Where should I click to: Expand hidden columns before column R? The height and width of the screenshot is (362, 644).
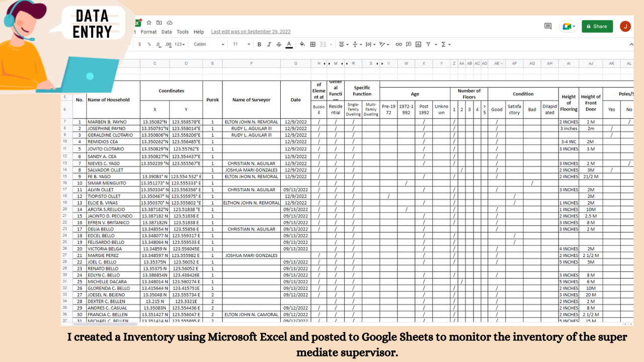347,63
